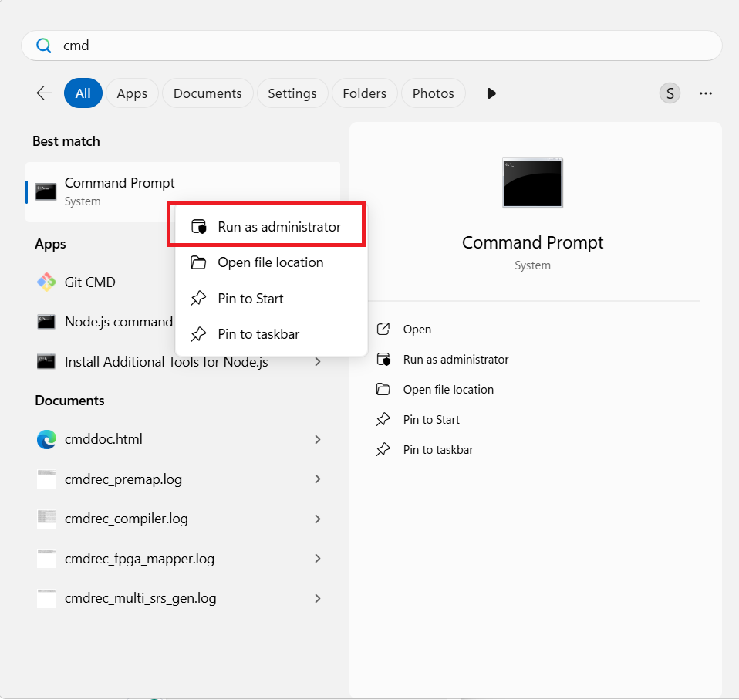739x700 pixels.
Task: Click the Edge icon for cmddoc.html
Action: pyautogui.click(x=46, y=439)
